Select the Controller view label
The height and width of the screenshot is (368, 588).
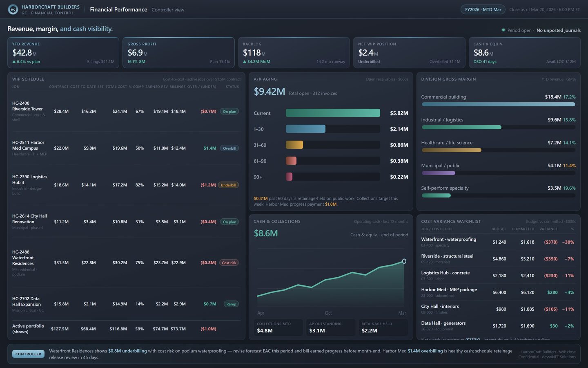tap(168, 10)
